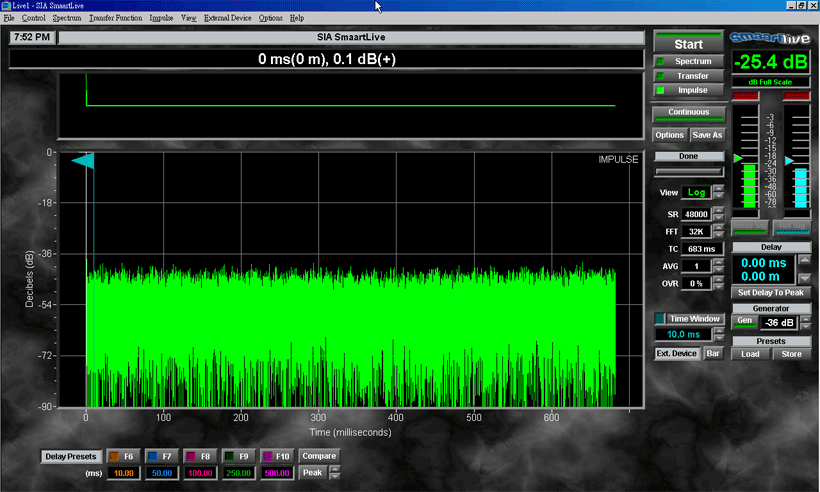This screenshot has height=492, width=820.
Task: Increase AVG count with up arrow
Action: pyautogui.click(x=719, y=262)
